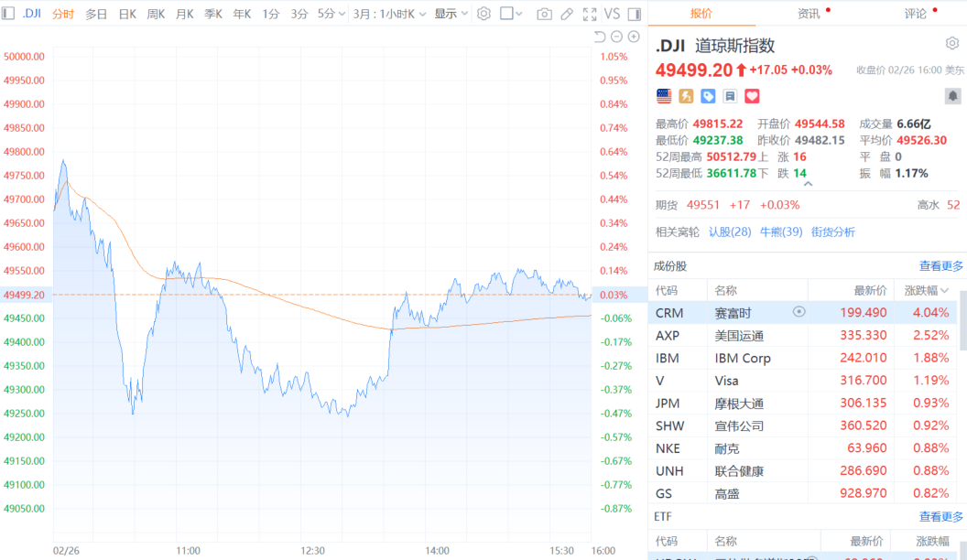The width and height of the screenshot is (967, 560).
Task: Select the pencil drawing tool
Action: 567,14
